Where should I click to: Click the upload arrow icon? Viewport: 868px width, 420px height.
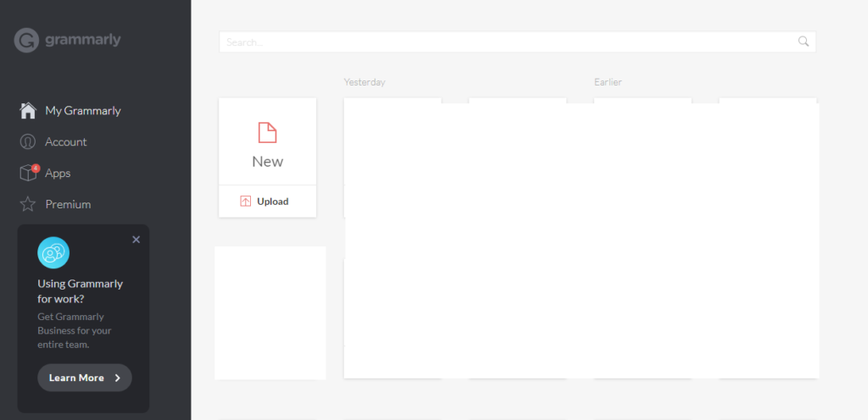coord(245,202)
